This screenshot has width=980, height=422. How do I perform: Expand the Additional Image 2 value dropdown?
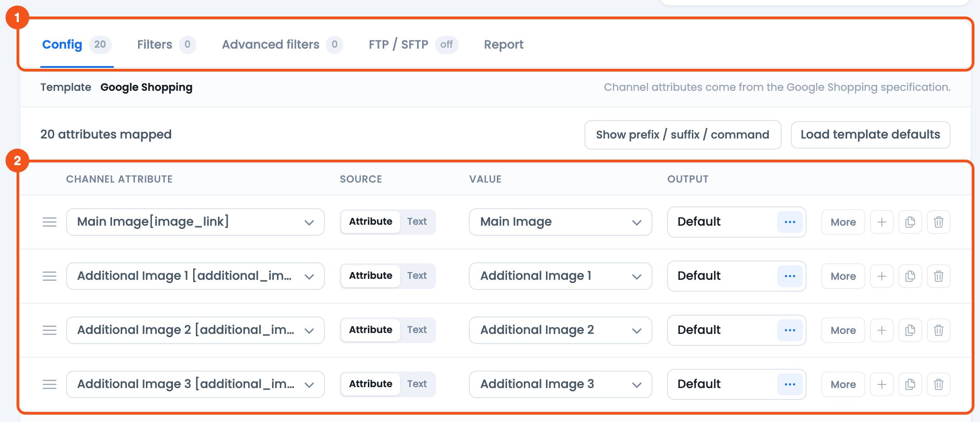tap(561, 330)
